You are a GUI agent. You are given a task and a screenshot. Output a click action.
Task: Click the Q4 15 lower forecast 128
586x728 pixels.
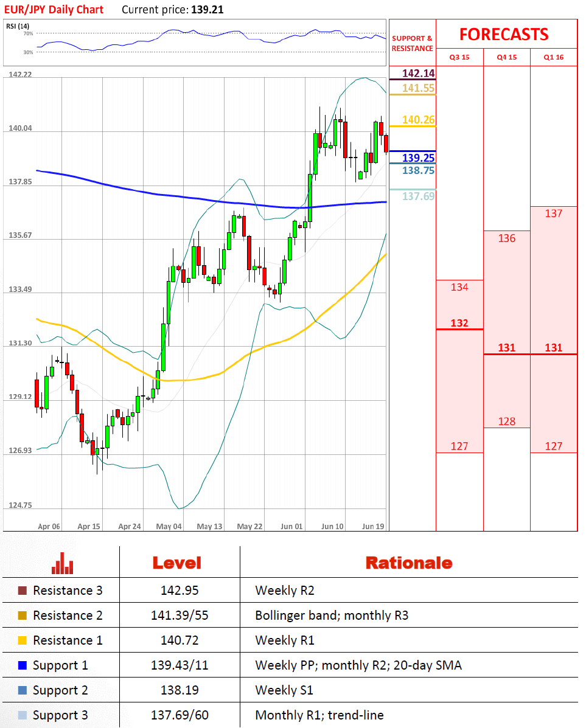coord(506,421)
